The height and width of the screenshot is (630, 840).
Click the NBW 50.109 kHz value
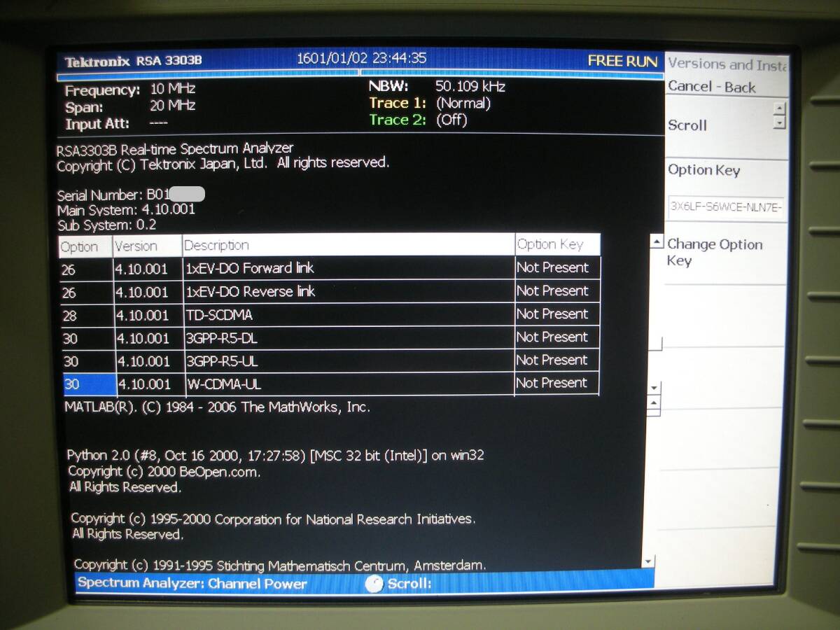coord(470,87)
